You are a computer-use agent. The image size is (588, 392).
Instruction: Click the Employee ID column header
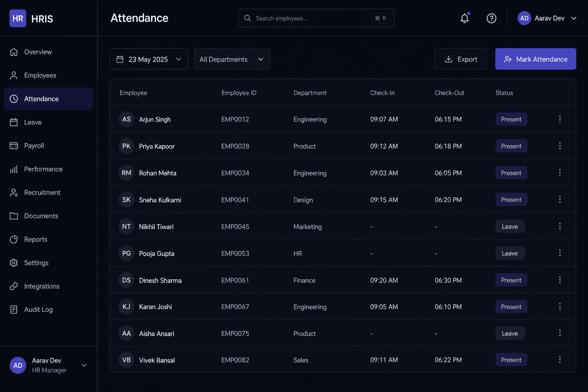click(x=239, y=93)
